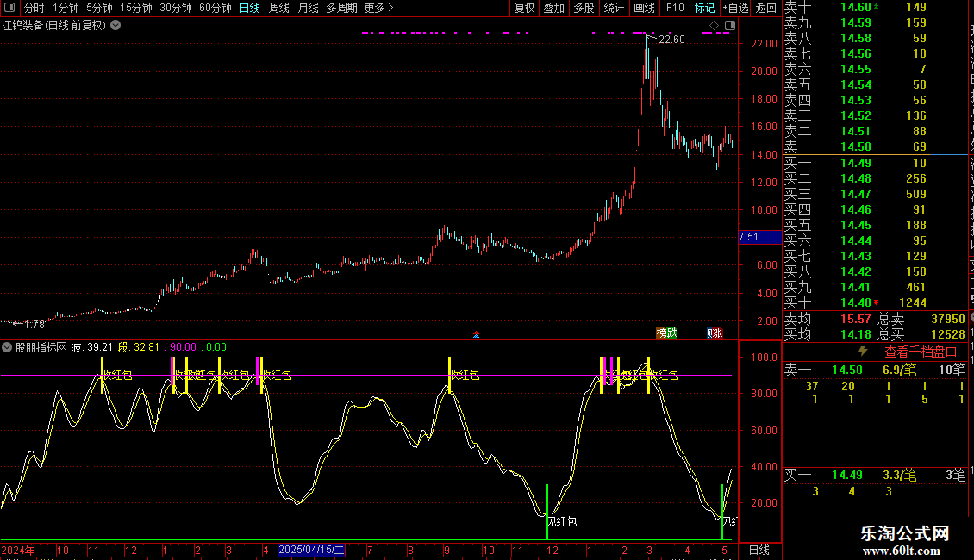Open the stock title dropdown arrow
The height and width of the screenshot is (560, 974).
(x=116, y=26)
